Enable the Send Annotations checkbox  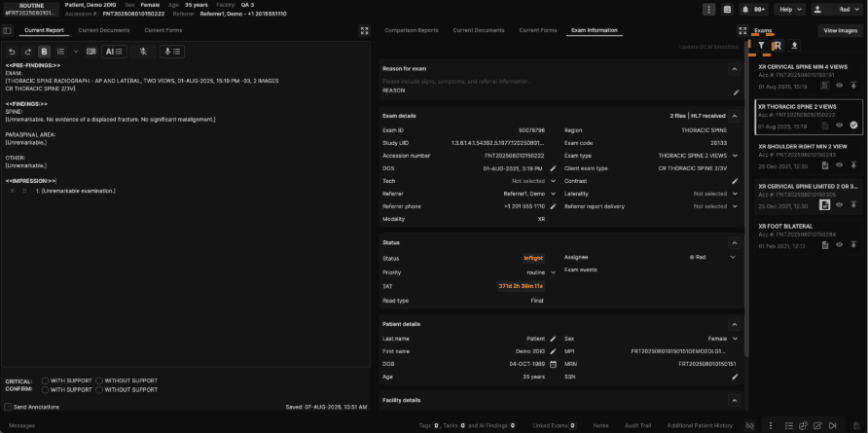pos(8,407)
